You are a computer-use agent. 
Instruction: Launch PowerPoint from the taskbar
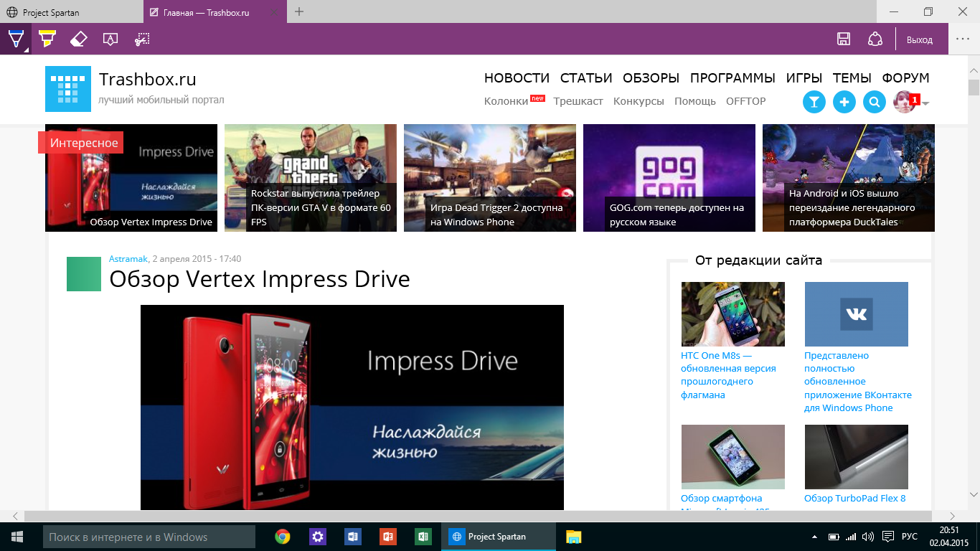(x=388, y=537)
